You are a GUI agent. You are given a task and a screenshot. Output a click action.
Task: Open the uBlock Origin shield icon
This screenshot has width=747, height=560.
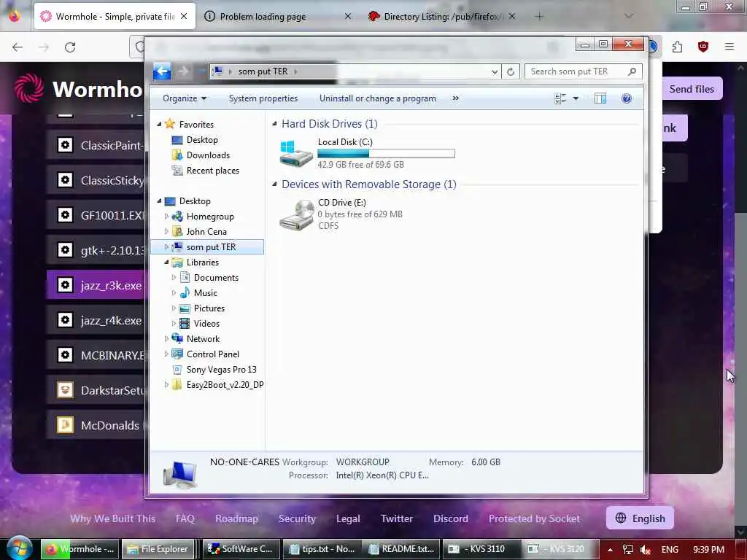(x=703, y=47)
